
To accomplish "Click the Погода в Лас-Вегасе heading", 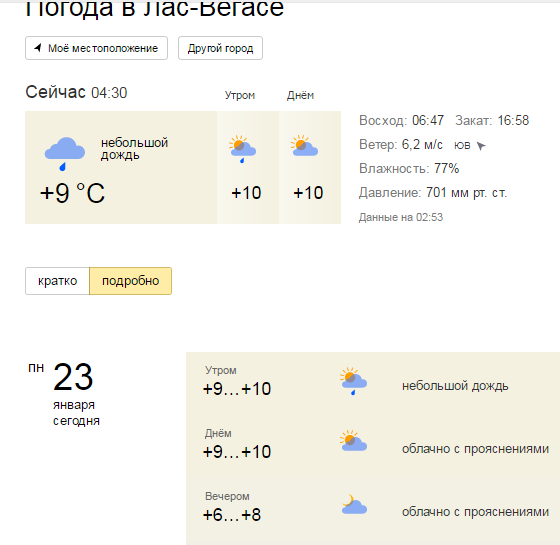I will click(x=154, y=8).
